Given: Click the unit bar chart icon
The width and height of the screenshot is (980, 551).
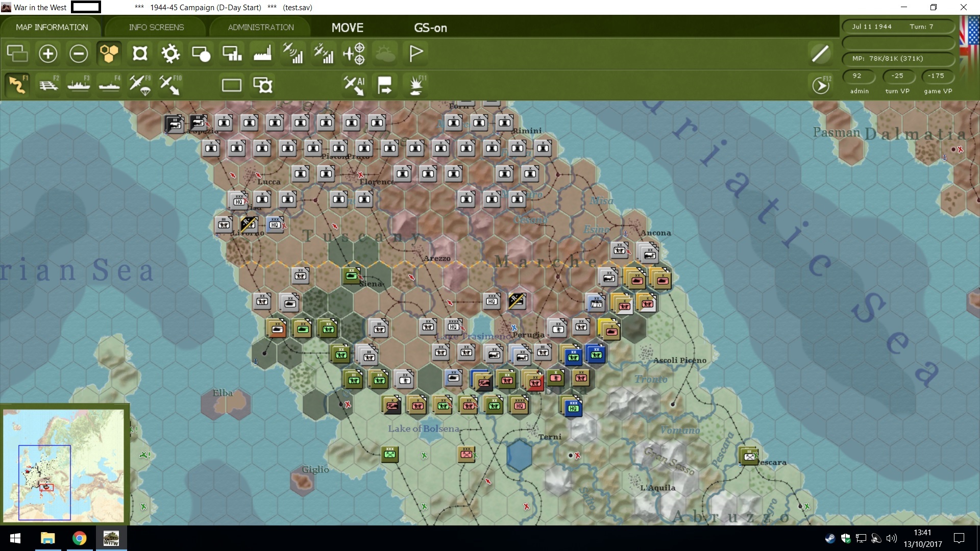Looking at the screenshot, I should (x=232, y=53).
